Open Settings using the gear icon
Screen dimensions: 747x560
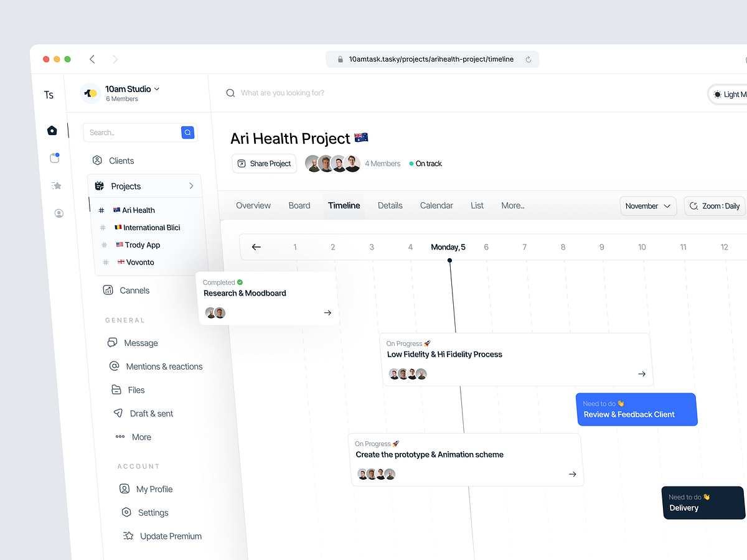[125, 513]
